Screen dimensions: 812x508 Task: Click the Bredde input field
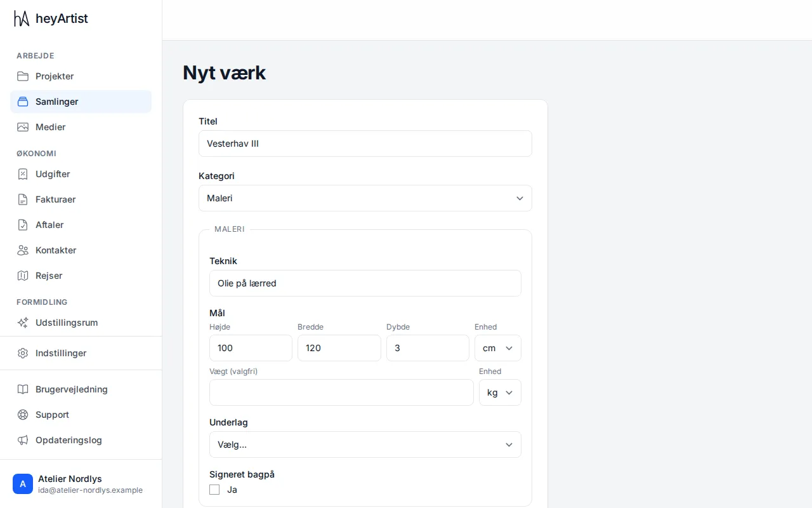pyautogui.click(x=339, y=348)
